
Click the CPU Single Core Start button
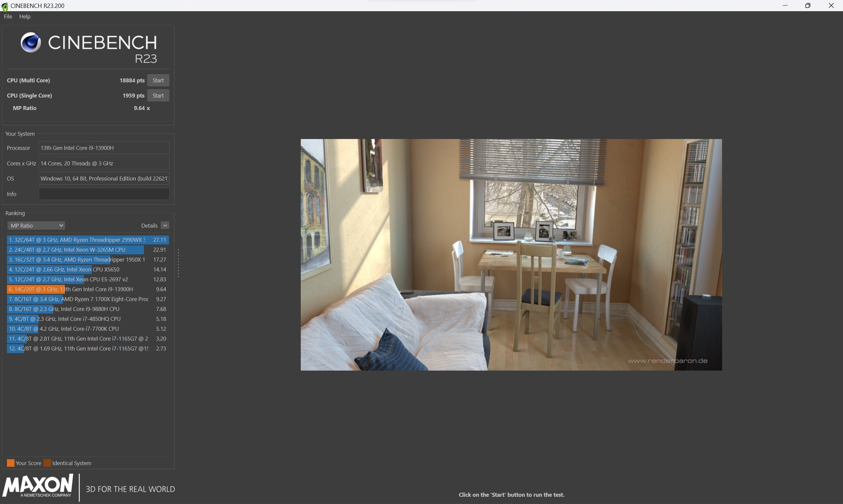pos(158,96)
